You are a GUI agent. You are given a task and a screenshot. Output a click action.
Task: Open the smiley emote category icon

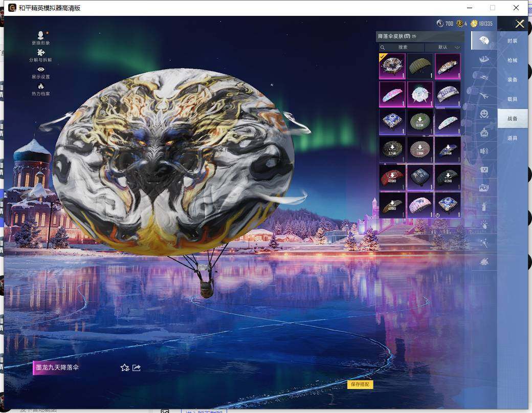tap(484, 114)
